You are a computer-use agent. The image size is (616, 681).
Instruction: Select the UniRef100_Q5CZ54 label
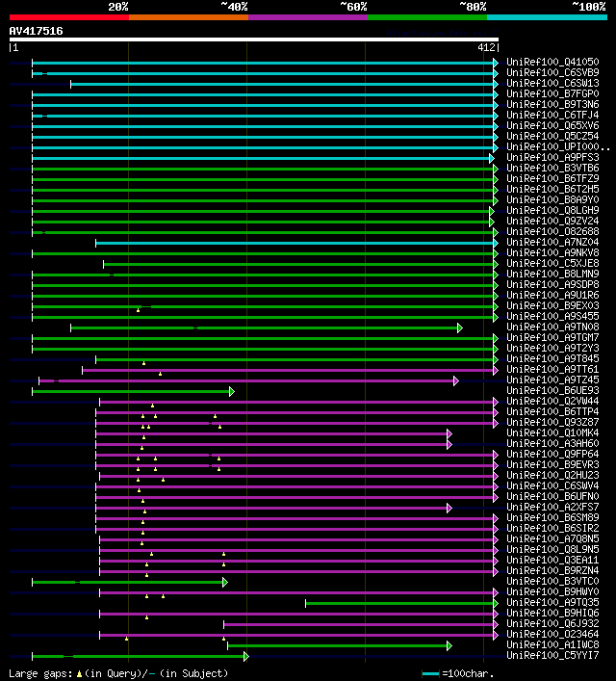coord(552,137)
